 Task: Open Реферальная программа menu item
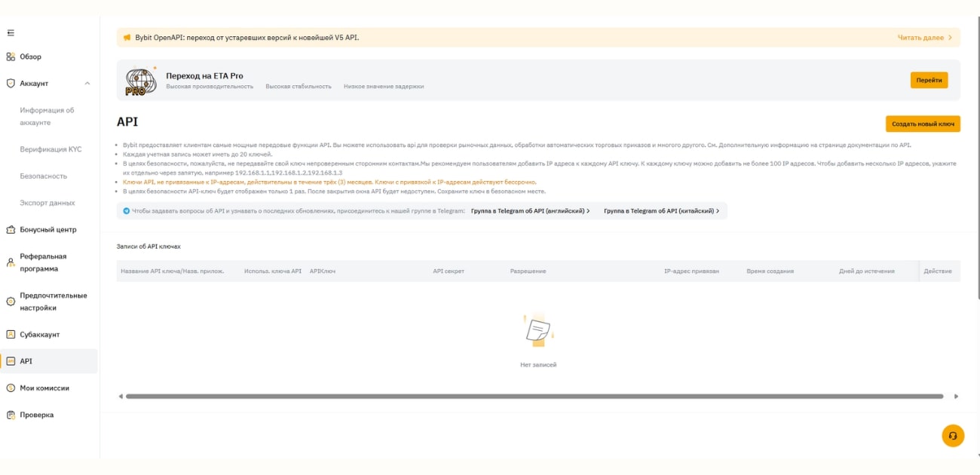43,262
